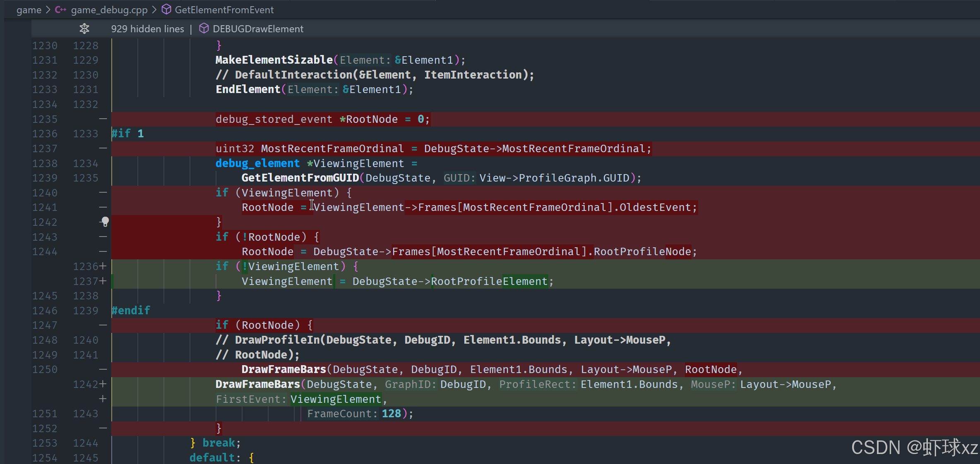Click original line number 1236 in the gutter
Image resolution: width=980 pixels, height=464 pixels.
pyautogui.click(x=45, y=134)
